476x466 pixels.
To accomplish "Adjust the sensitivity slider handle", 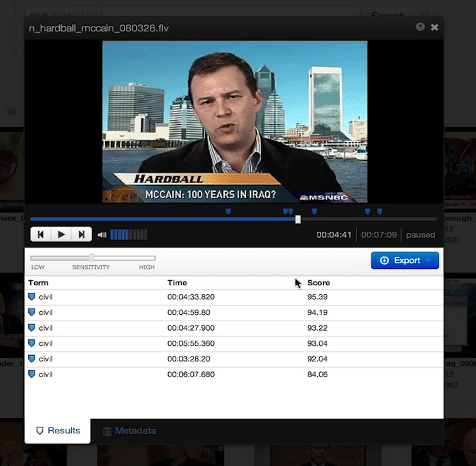I will tap(91, 258).
